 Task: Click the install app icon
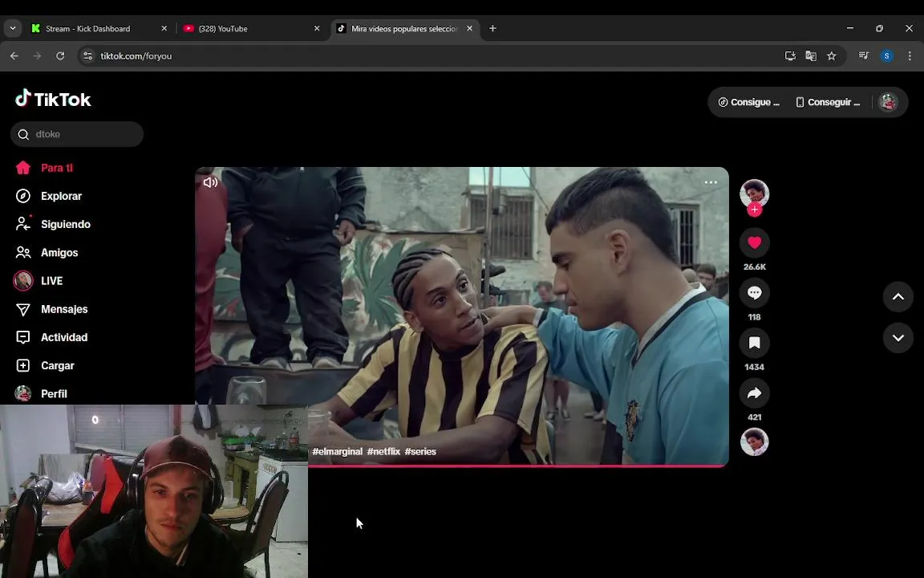point(790,56)
